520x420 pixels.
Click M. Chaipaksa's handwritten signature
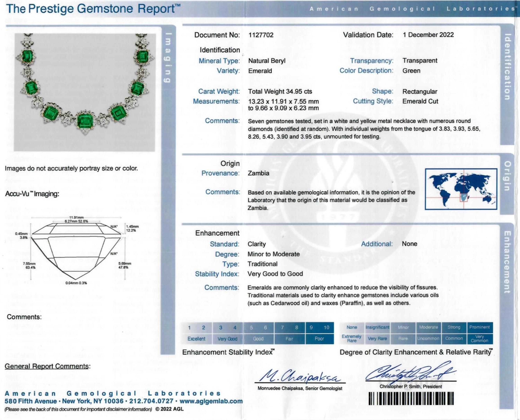[300, 376]
